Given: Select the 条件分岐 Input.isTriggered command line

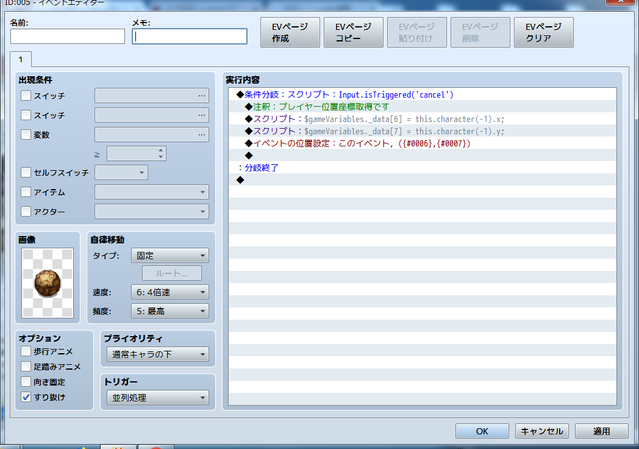Looking at the screenshot, I should [422, 95].
